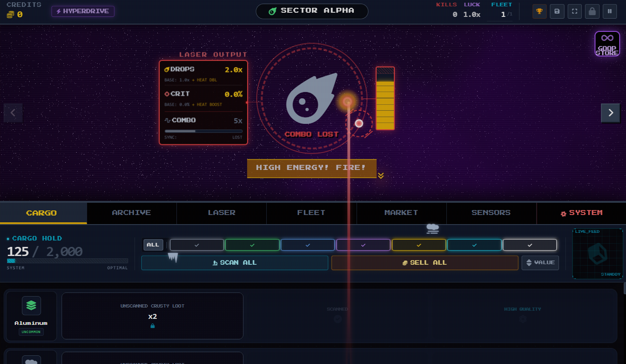The width and height of the screenshot is (626, 364).
Task: Click the Combo 5x value
Action: coord(238,121)
